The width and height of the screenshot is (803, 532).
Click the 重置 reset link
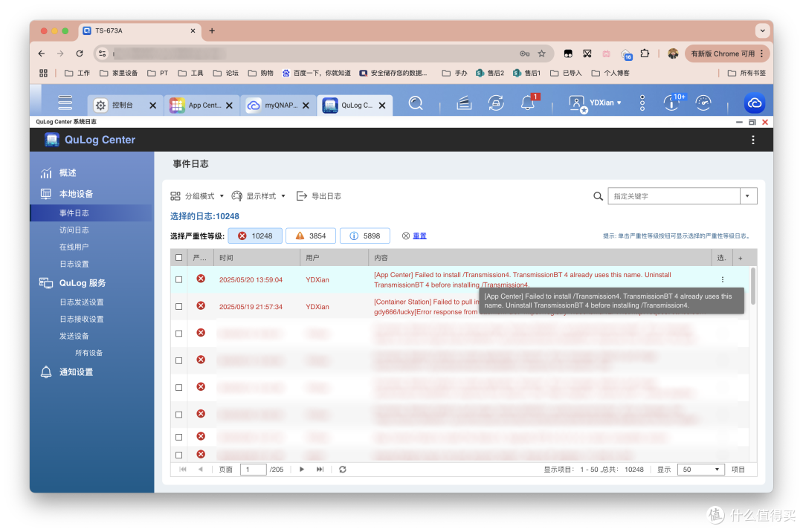[x=420, y=236]
